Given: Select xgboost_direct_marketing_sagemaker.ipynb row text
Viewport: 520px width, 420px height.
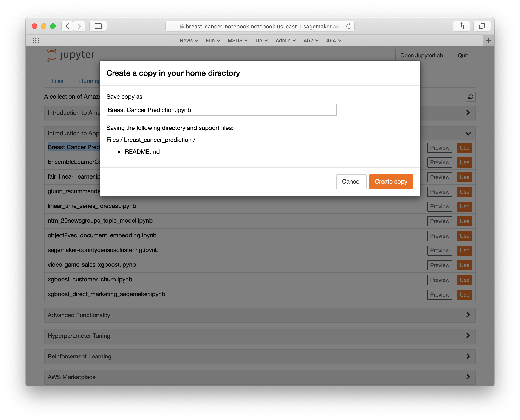Looking at the screenshot, I should click(x=107, y=294).
